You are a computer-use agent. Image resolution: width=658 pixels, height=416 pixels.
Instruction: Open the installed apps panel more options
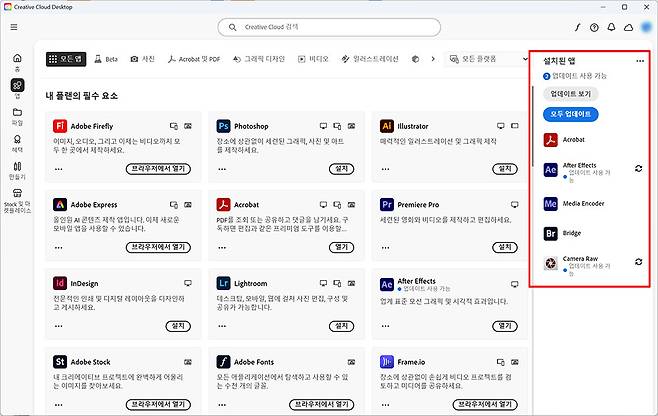[640, 62]
